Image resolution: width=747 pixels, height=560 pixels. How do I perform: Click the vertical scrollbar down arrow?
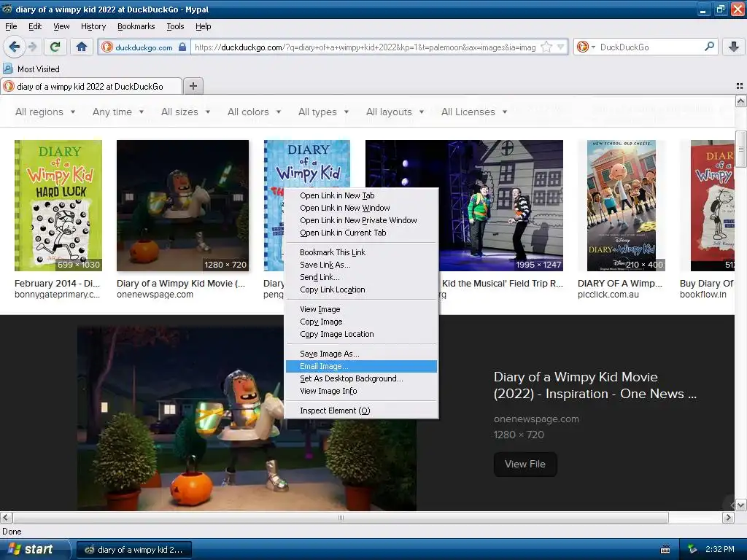pos(740,505)
